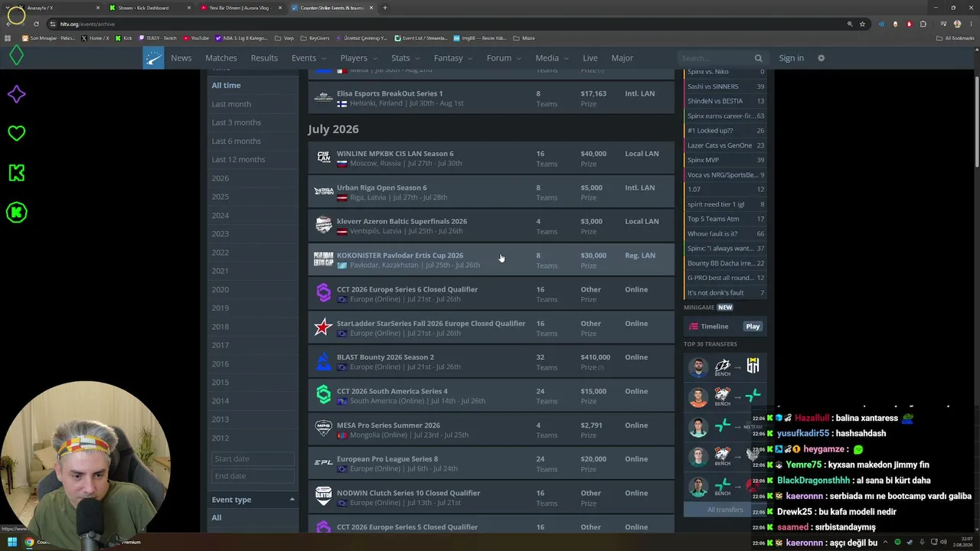
Task: Filter events by year 2020
Action: pos(220,289)
